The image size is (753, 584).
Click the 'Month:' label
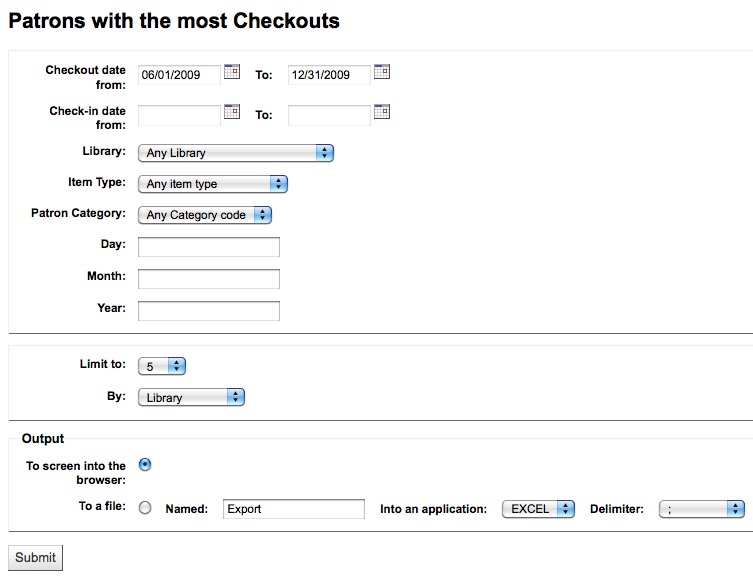[x=106, y=276]
